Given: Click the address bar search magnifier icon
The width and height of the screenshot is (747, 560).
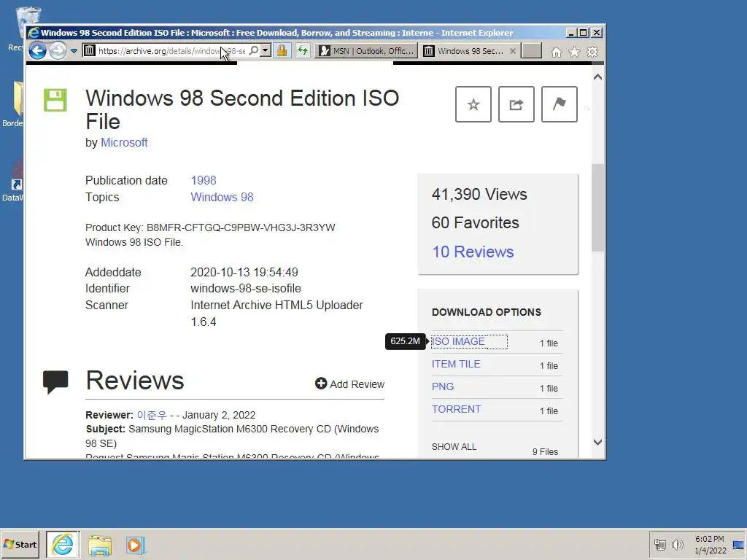Looking at the screenshot, I should pos(254,50).
